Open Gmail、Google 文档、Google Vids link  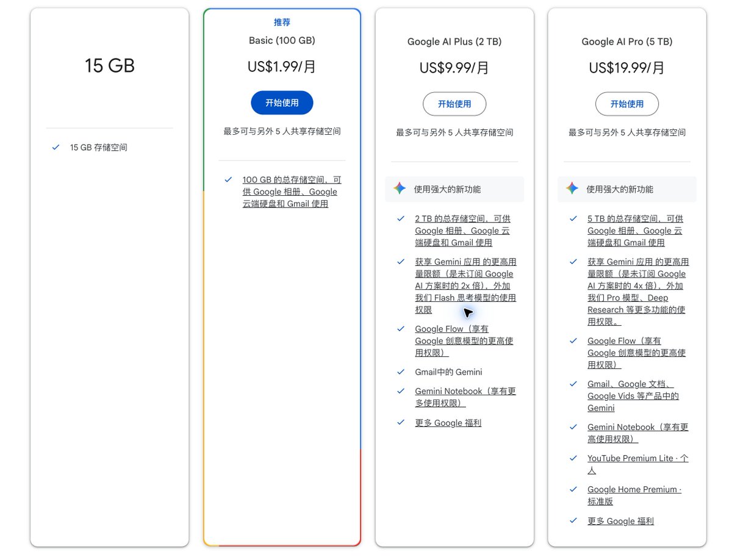633,396
